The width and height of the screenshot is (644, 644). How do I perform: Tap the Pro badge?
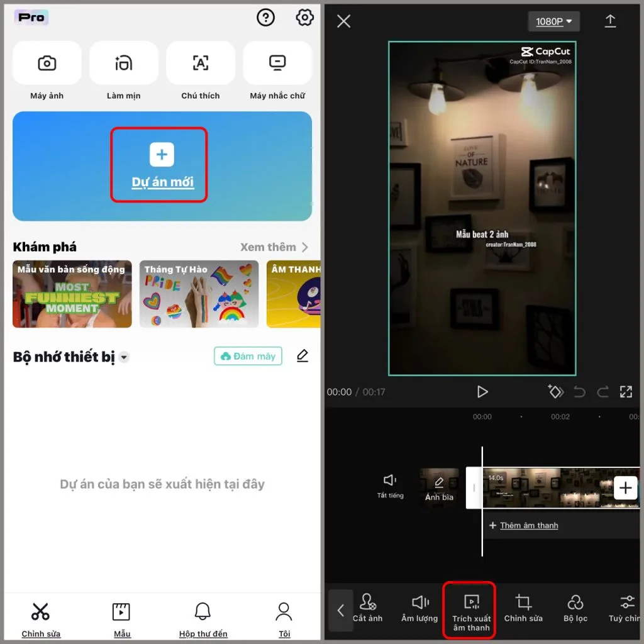(x=31, y=17)
